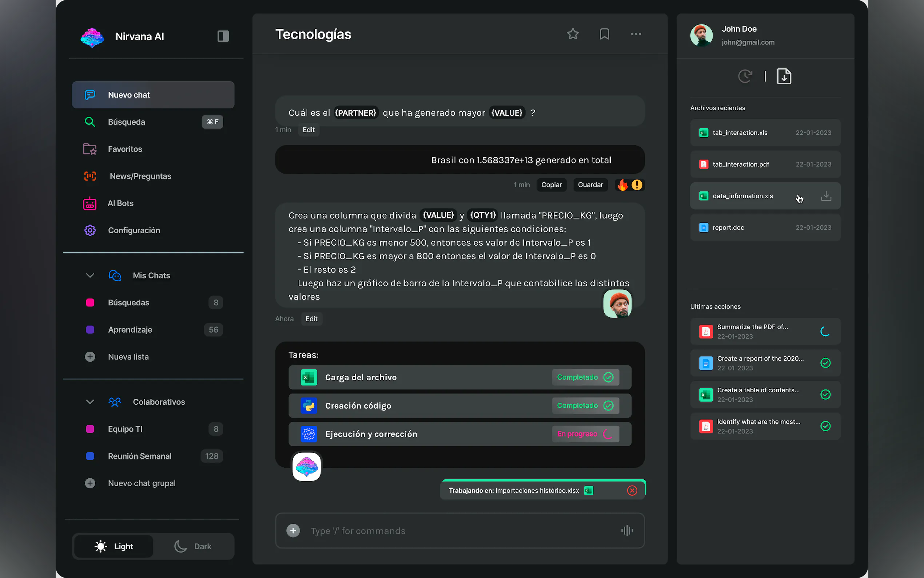Click the download document icon
Viewport: 924px width, 578px height.
tap(784, 76)
